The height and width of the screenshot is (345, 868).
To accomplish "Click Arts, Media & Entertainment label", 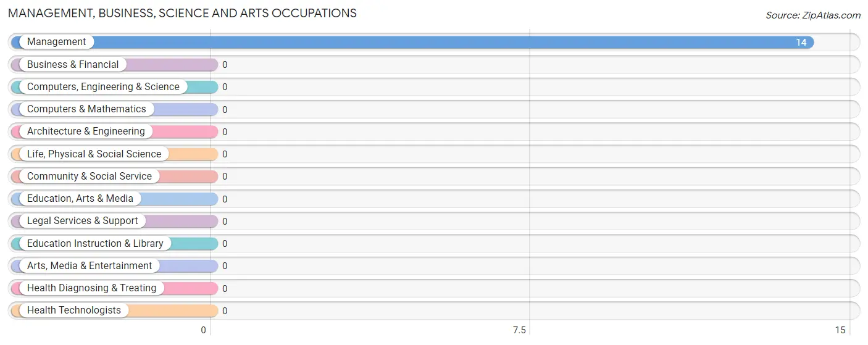I will coord(90,266).
